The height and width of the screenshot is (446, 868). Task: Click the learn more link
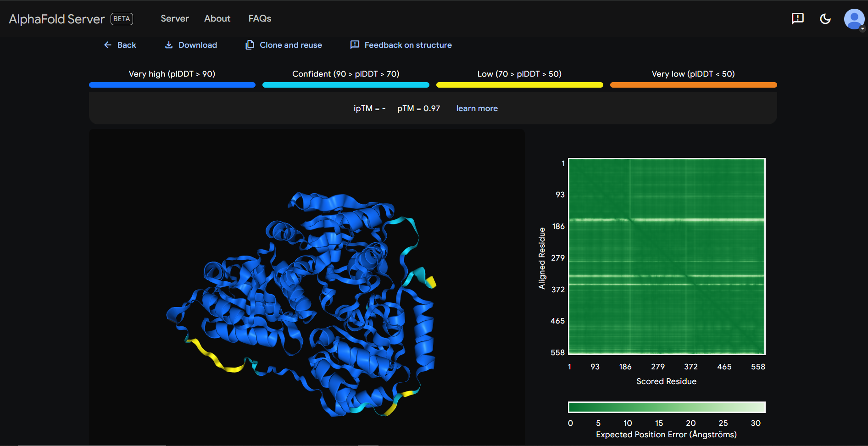pyautogui.click(x=477, y=108)
